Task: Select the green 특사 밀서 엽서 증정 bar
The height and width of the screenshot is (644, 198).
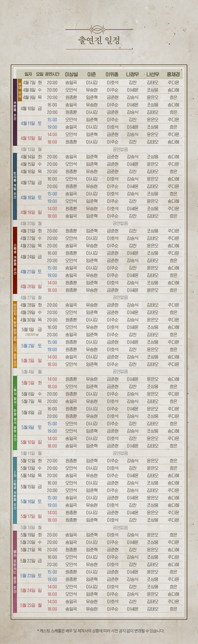Action: pos(15,412)
